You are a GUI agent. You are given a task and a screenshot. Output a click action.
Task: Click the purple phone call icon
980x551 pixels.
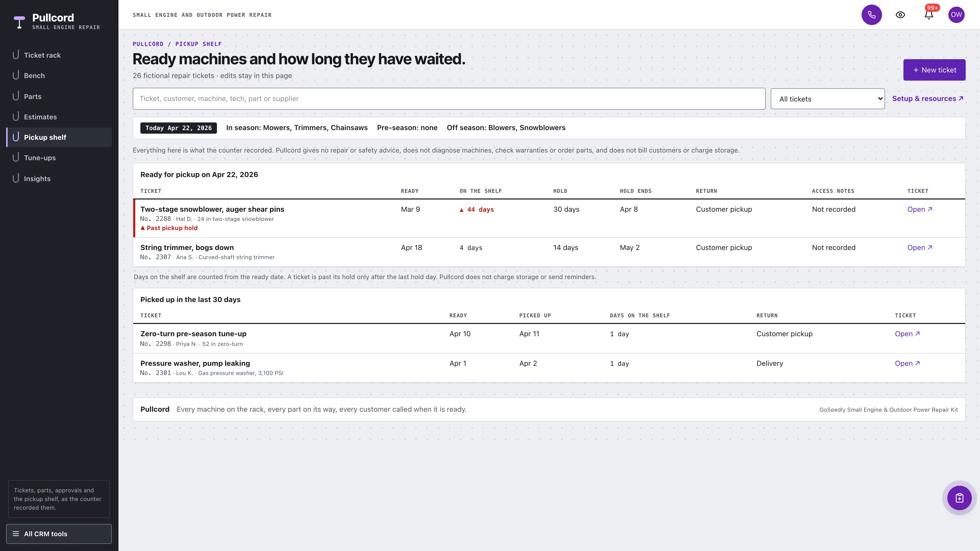click(x=872, y=15)
